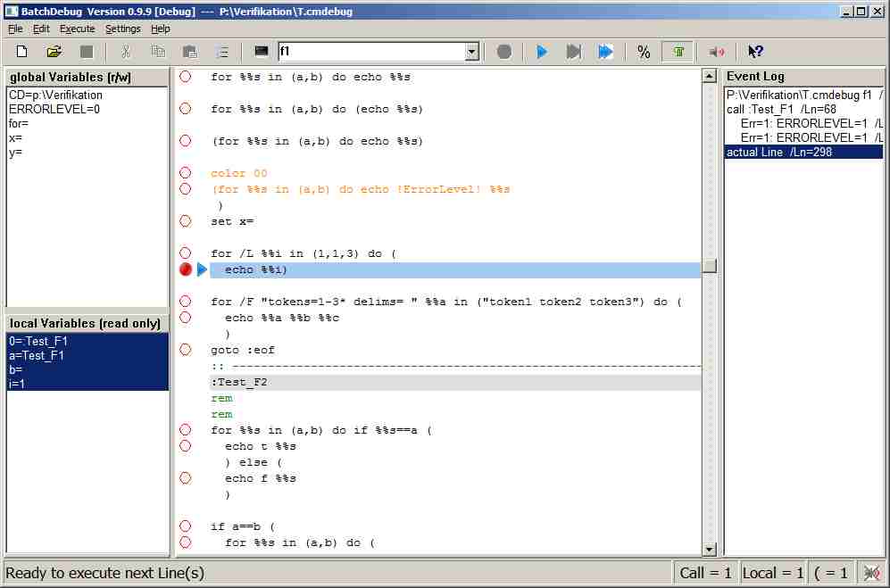Image resolution: width=890 pixels, height=588 pixels.
Task: Set breakpoint on 'for /L %%i in (1,1,3)' line
Action: pyautogui.click(x=186, y=253)
